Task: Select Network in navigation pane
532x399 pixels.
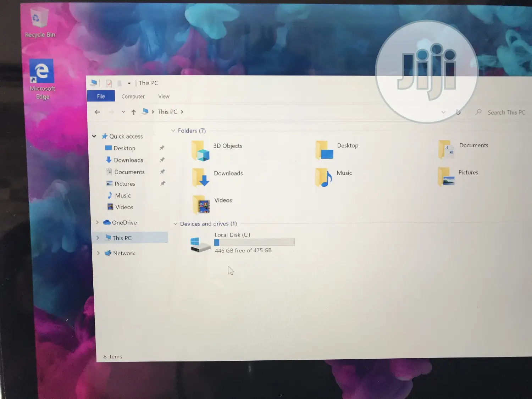Action: point(120,253)
